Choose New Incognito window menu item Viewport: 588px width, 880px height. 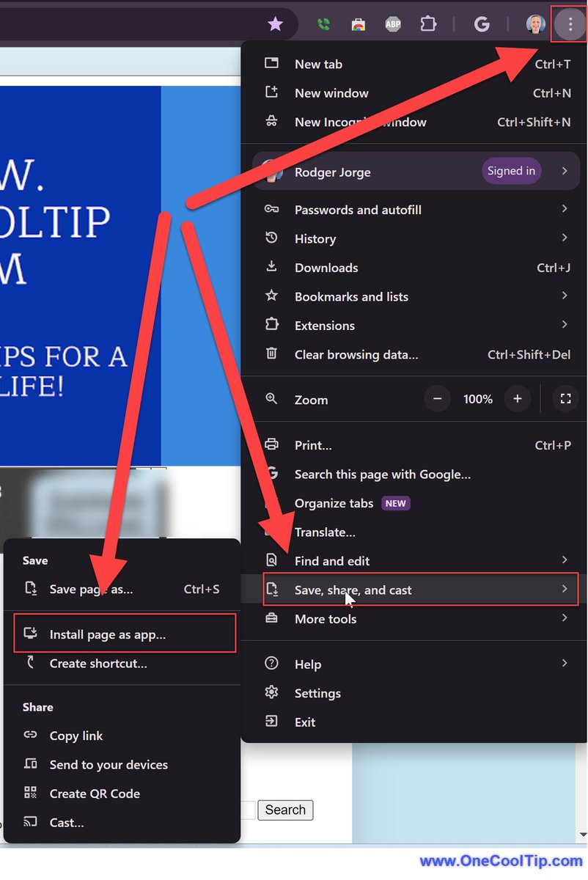point(414,122)
